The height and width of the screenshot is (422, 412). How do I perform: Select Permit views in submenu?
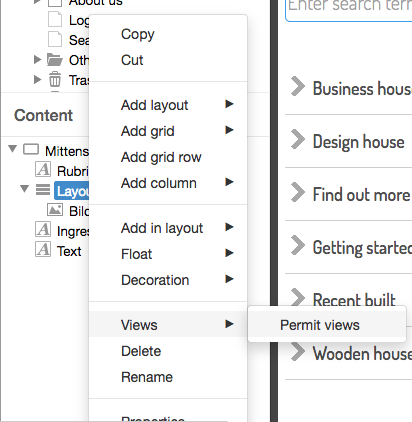[320, 325]
